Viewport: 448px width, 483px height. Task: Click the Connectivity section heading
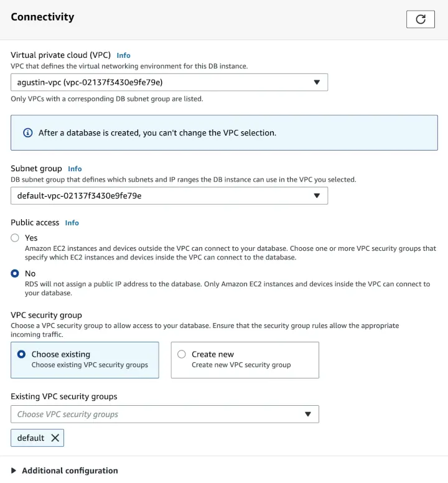click(x=42, y=17)
